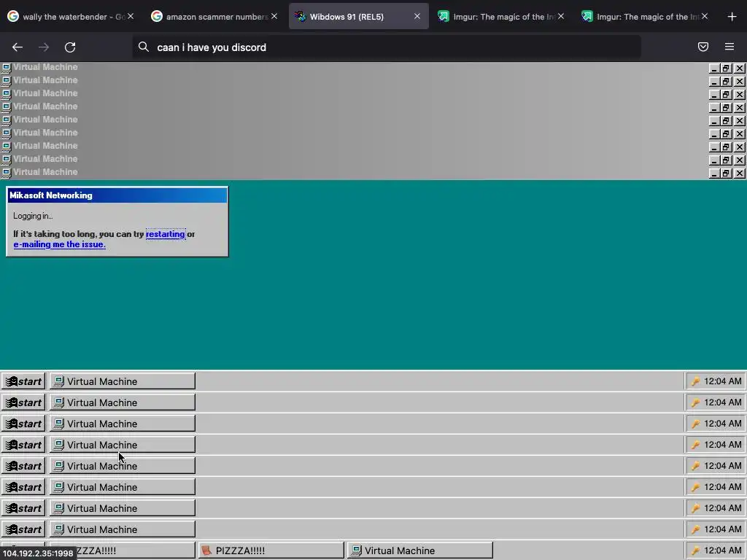Close the 'amazon scammer numbers' tab
This screenshot has width=747, height=560.
[274, 17]
